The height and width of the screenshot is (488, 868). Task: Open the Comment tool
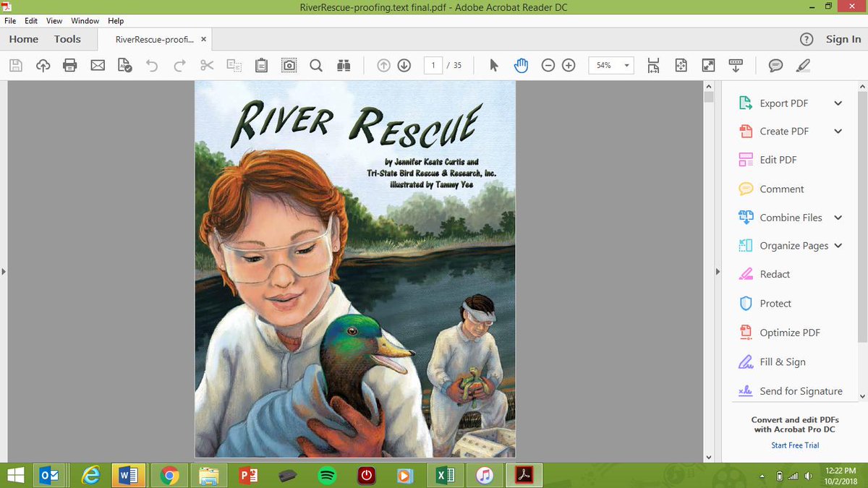pos(781,189)
